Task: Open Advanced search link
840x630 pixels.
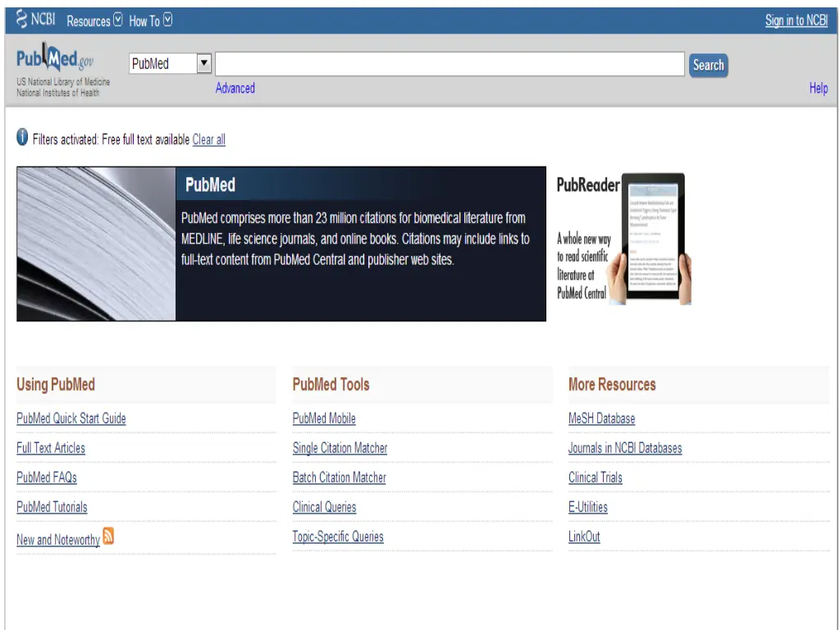Action: [235, 89]
